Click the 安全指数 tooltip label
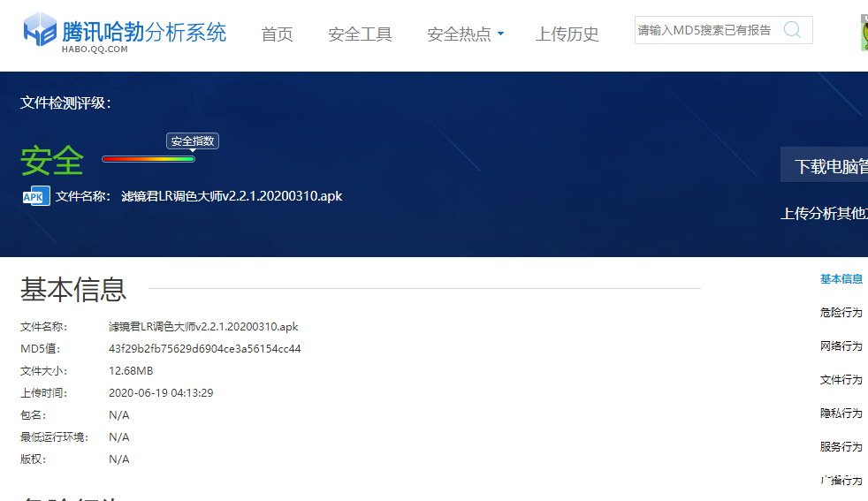The image size is (868, 501). (x=193, y=141)
